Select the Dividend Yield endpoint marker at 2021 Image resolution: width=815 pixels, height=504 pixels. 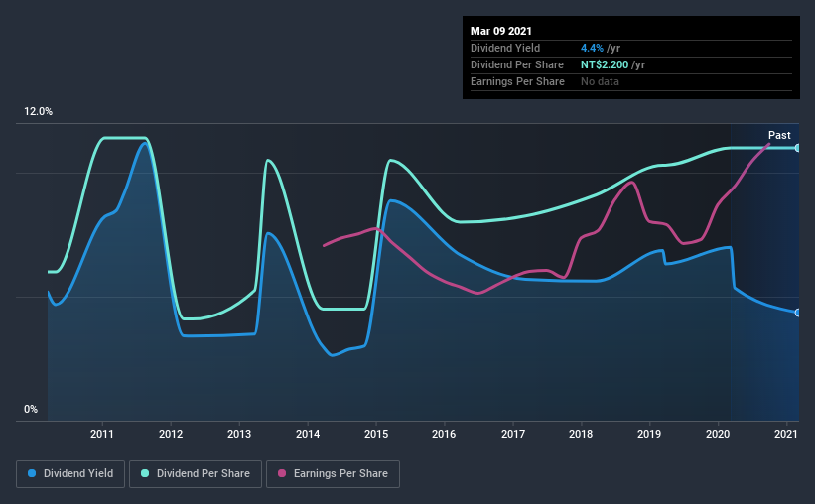(x=797, y=313)
